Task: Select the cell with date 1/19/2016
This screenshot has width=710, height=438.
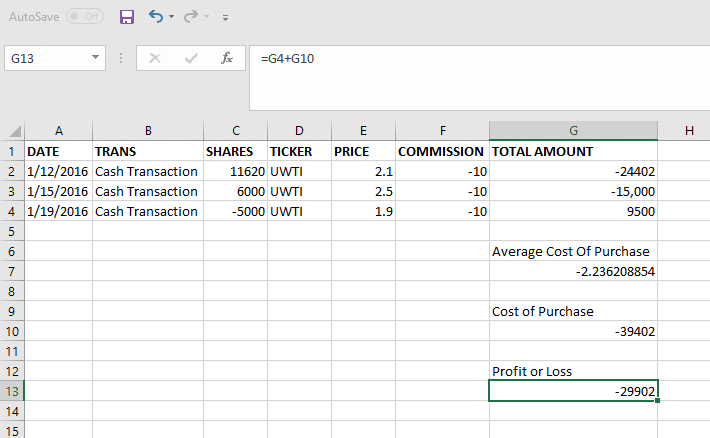Action: (58, 211)
